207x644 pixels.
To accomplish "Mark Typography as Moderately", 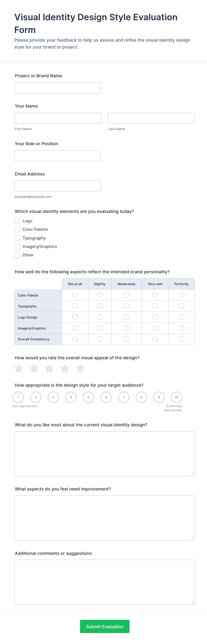I will pos(127,306).
